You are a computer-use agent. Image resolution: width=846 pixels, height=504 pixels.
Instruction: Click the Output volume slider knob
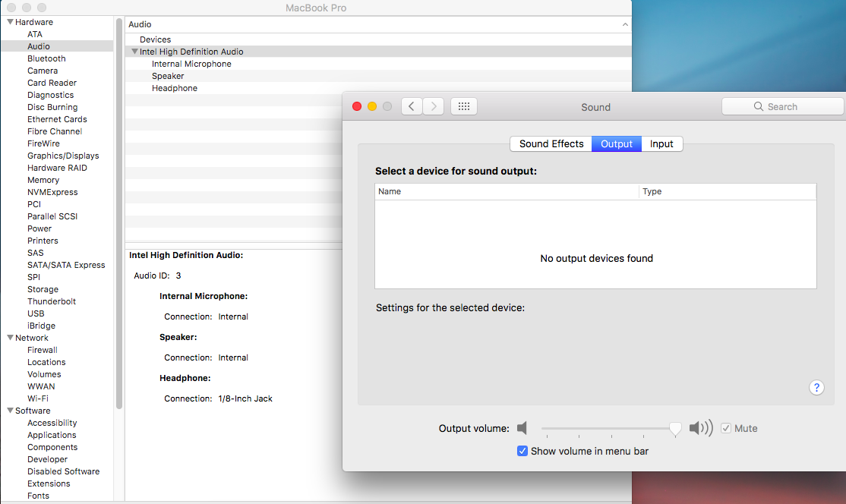[x=675, y=429]
